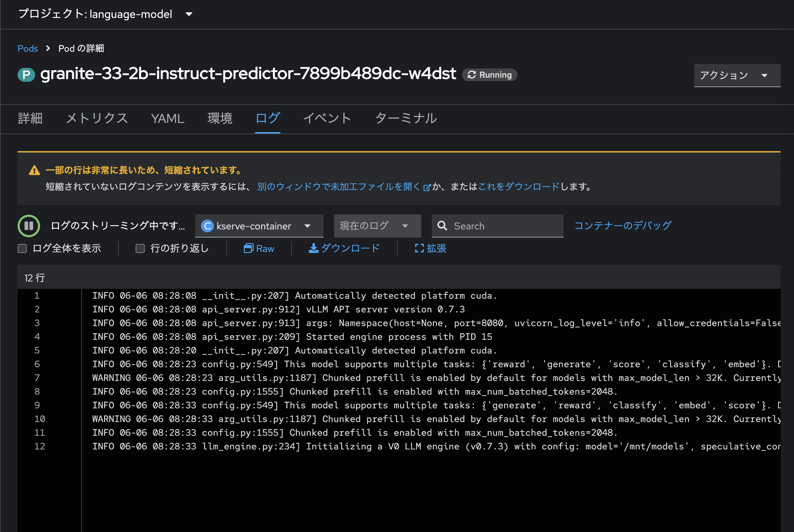794x532 pixels.
Task: Click the ダウンロード download icon
Action: pos(313,248)
